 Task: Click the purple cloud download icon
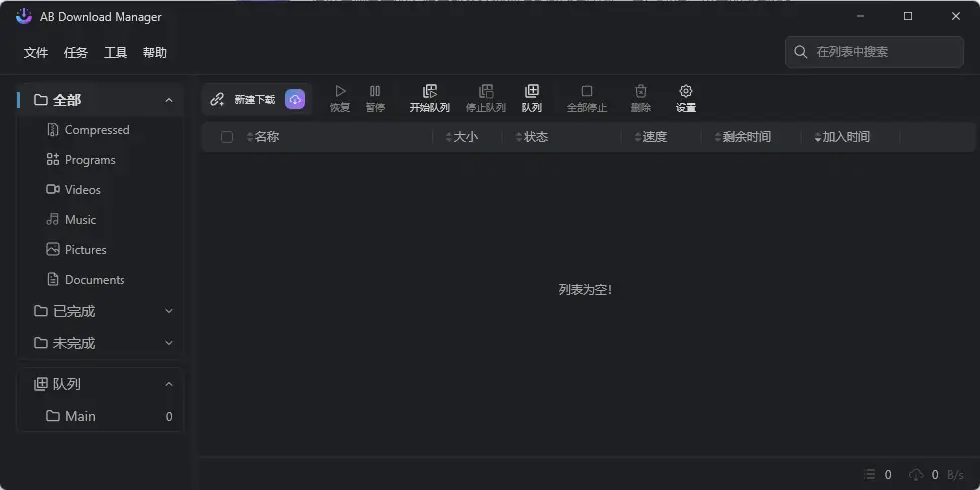[295, 99]
